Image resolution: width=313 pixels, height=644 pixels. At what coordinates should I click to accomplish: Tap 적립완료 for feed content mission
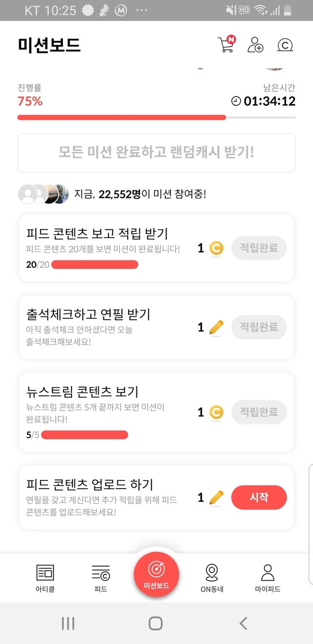point(259,248)
